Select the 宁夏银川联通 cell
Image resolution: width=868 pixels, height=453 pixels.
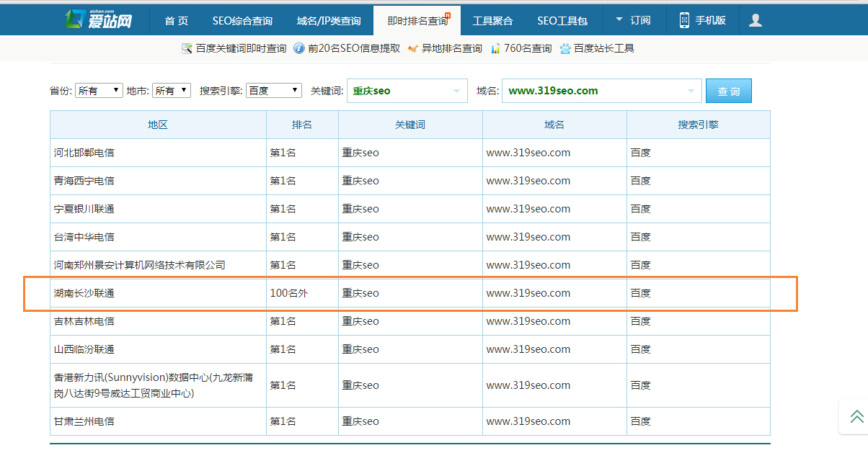tap(158, 209)
